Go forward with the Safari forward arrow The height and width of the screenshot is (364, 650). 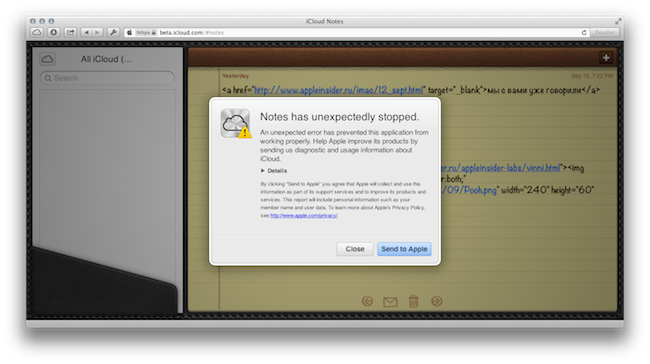[97, 32]
